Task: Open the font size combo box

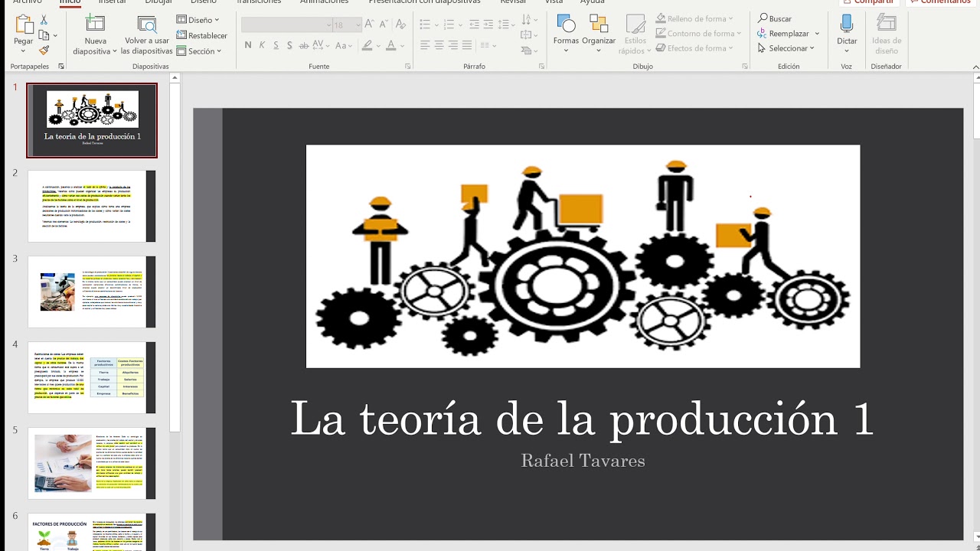Action: (348, 25)
